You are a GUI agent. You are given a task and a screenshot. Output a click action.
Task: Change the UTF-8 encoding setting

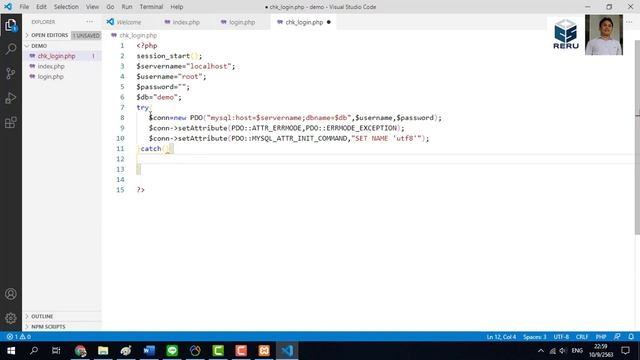tap(561, 337)
